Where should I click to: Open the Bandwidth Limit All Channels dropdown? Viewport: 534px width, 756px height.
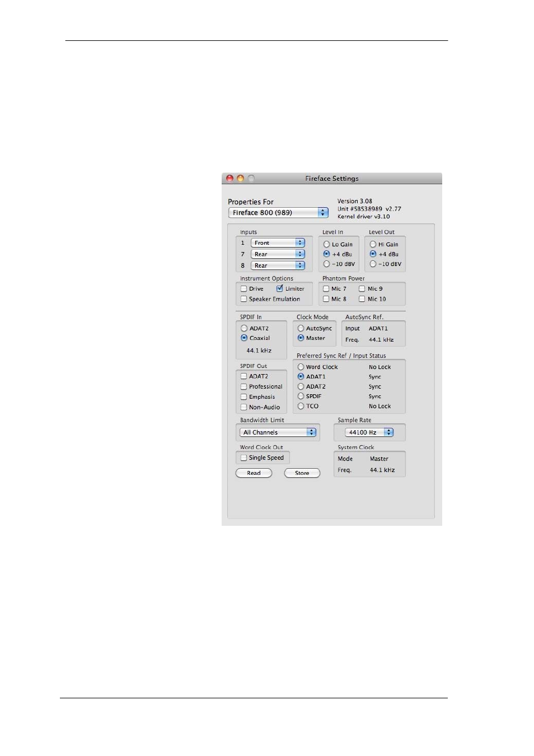tap(278, 432)
